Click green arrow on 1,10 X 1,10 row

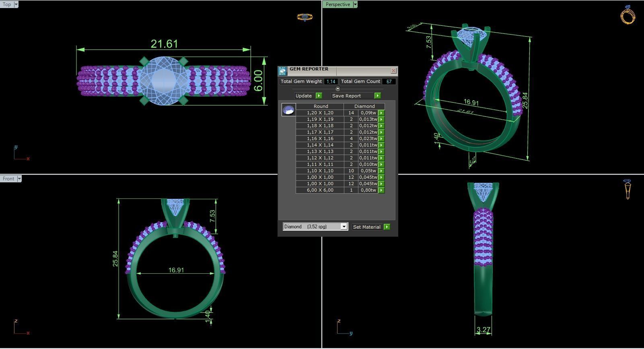click(381, 171)
